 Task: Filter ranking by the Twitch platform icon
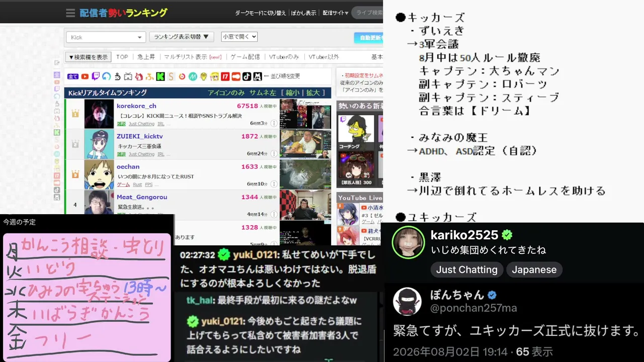tap(96, 76)
